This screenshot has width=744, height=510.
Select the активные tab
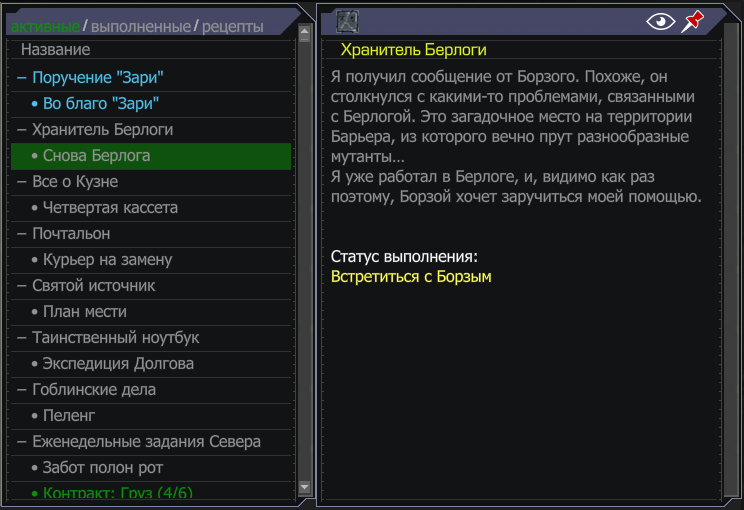tap(45, 27)
